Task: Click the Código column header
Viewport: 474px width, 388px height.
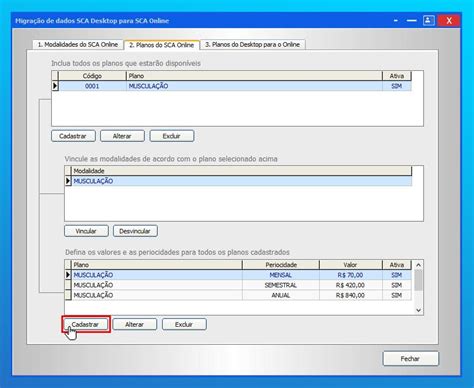Action: tap(92, 76)
